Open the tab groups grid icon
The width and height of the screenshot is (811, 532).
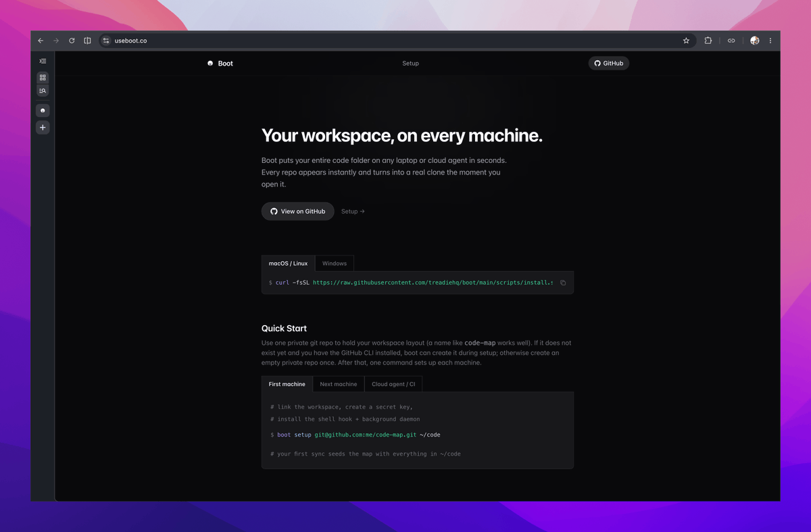[43, 78]
